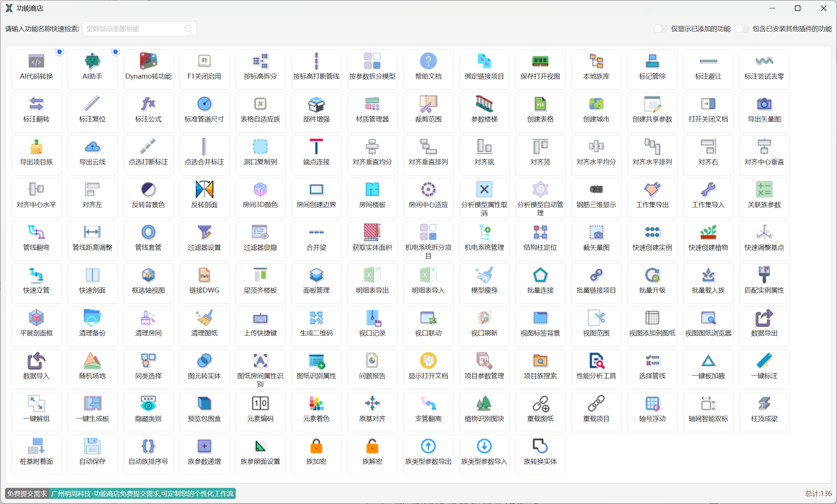Click the magnifier search icon

[x=188, y=29]
